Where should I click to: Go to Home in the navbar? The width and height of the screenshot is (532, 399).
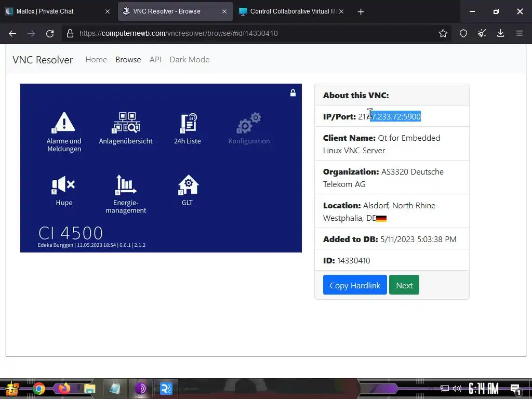(96, 60)
